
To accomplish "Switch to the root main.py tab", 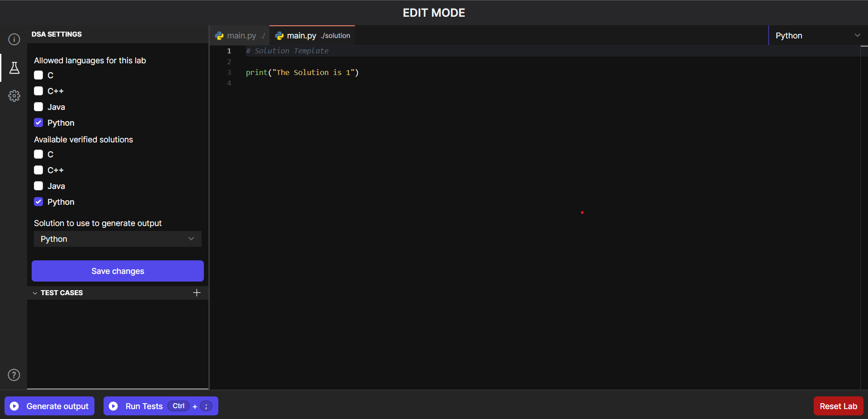I will (241, 36).
